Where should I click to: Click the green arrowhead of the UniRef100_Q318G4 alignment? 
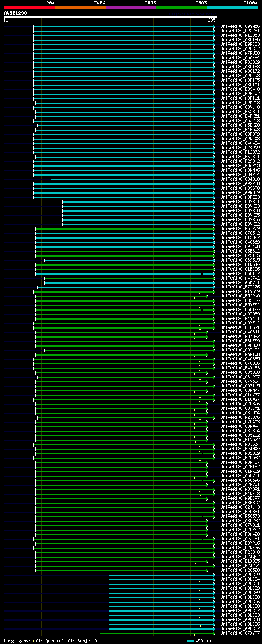(207, 431)
